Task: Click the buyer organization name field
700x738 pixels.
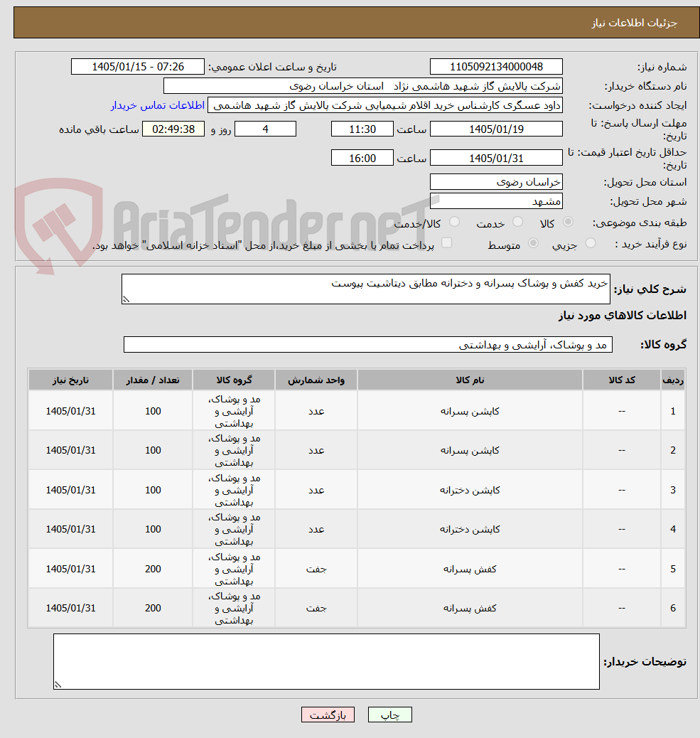Action: pyautogui.click(x=362, y=86)
